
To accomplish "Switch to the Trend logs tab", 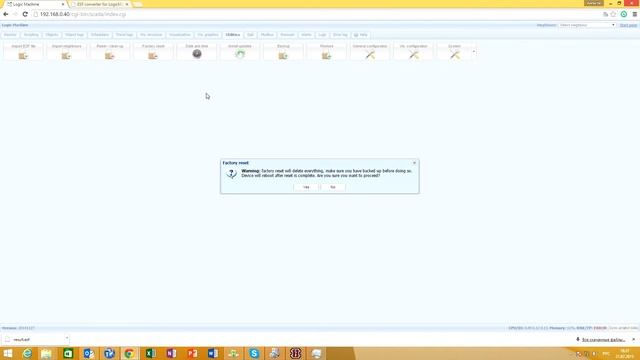I will (x=124, y=35).
